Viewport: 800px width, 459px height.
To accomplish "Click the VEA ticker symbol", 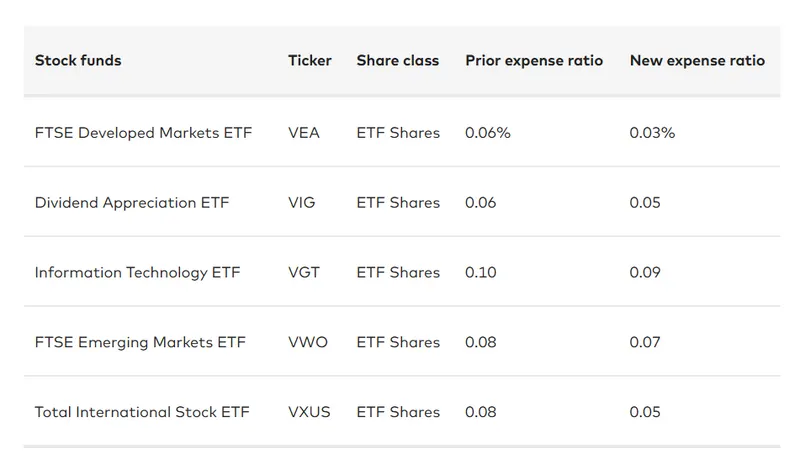I will pyautogui.click(x=304, y=133).
